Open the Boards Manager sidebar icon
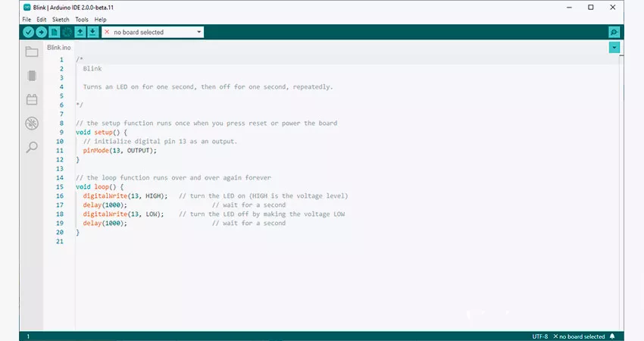644x341 pixels. (32, 76)
